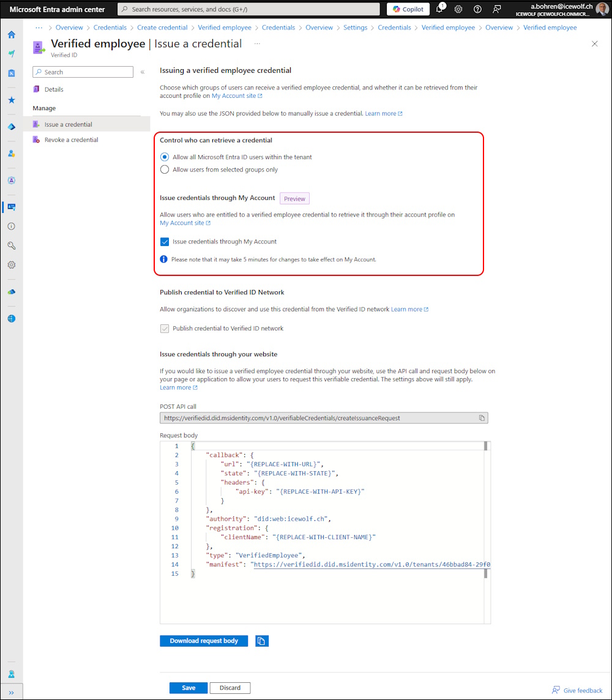Open My Account site link in the intro

coord(237,96)
